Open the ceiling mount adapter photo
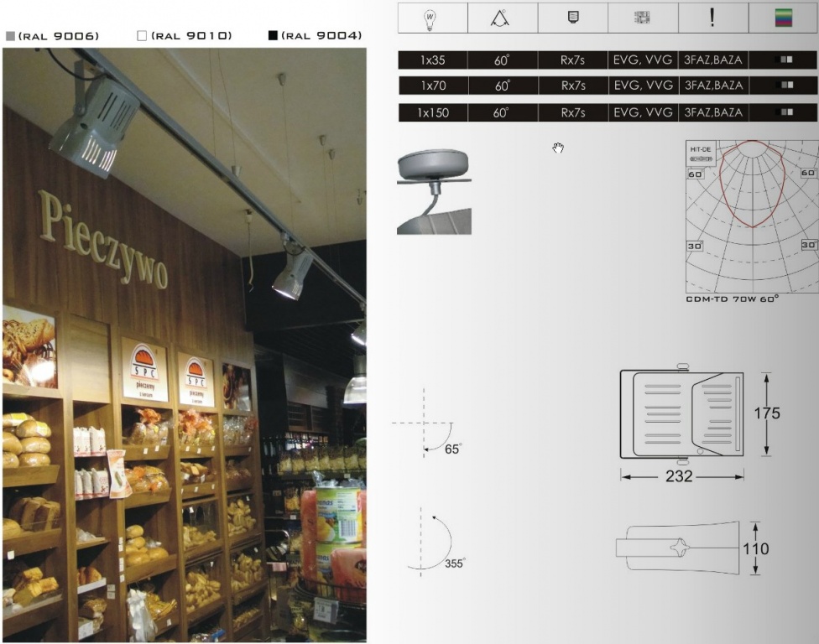 click(434, 191)
